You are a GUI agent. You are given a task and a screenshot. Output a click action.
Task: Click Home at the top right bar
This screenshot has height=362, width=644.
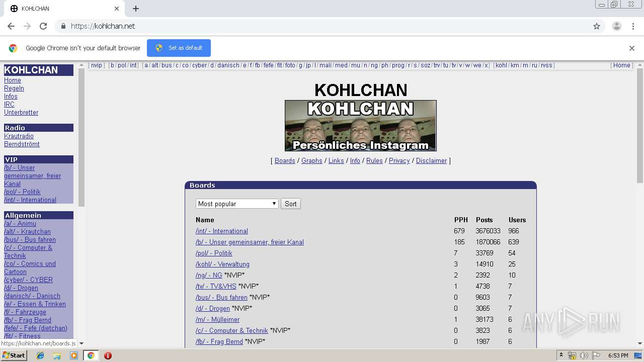(621, 65)
